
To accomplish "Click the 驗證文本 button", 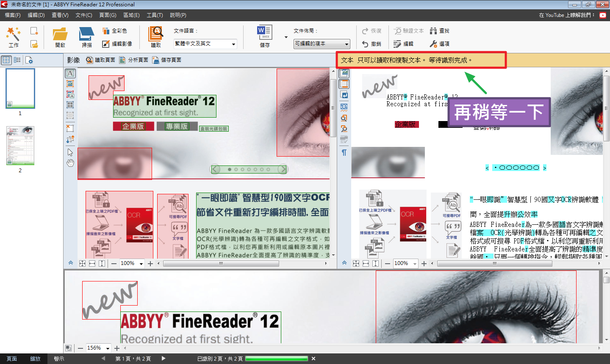I will pyautogui.click(x=409, y=31).
